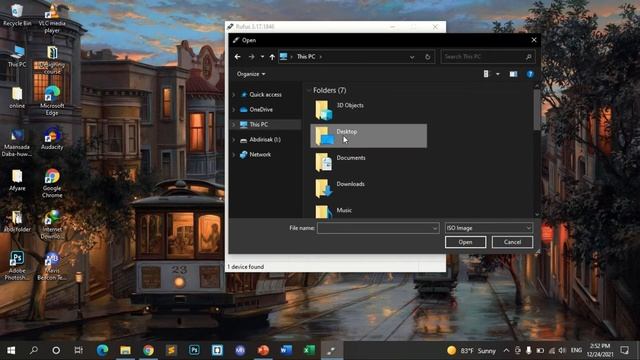The width and height of the screenshot is (640, 360).
Task: Select the Abdirisak drive in sidebar
Action: tap(265, 140)
